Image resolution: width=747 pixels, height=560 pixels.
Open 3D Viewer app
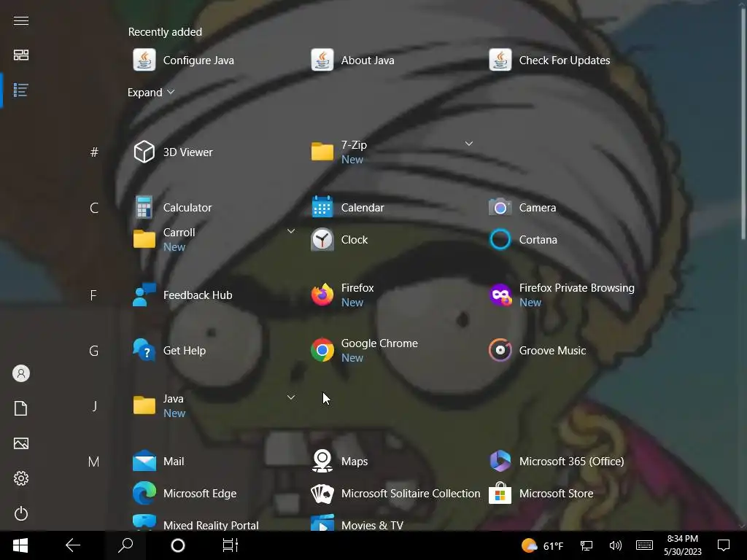173,152
